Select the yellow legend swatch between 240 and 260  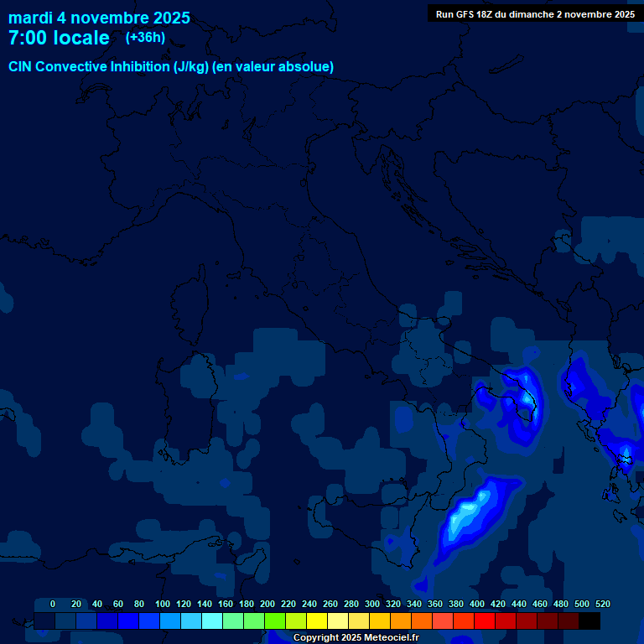point(317,621)
